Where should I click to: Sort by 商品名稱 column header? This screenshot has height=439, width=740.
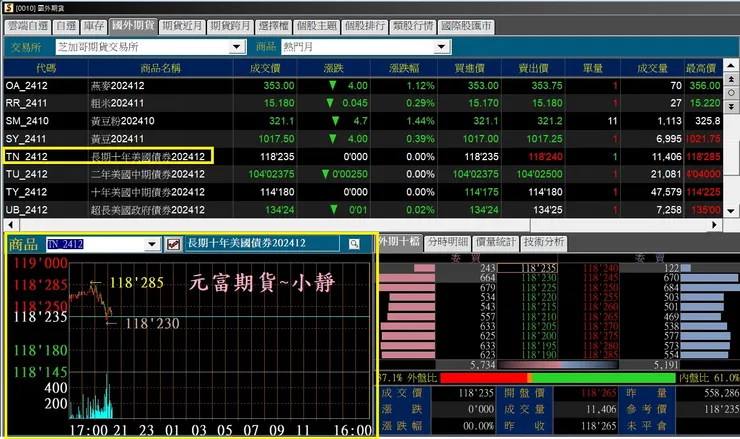(160, 68)
